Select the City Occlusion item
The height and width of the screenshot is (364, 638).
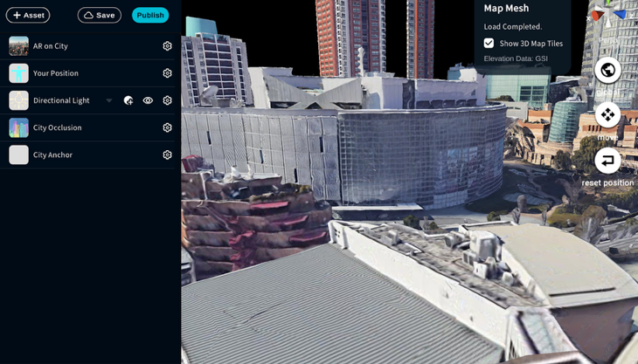58,127
